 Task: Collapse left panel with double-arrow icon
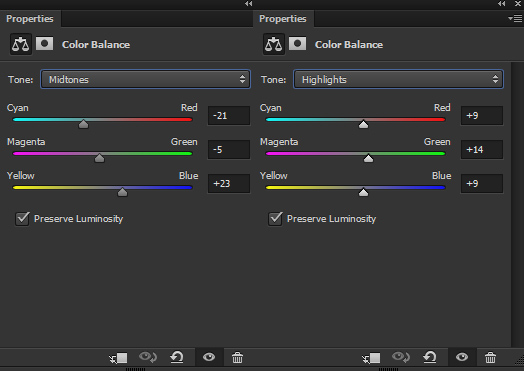[x=248, y=4]
